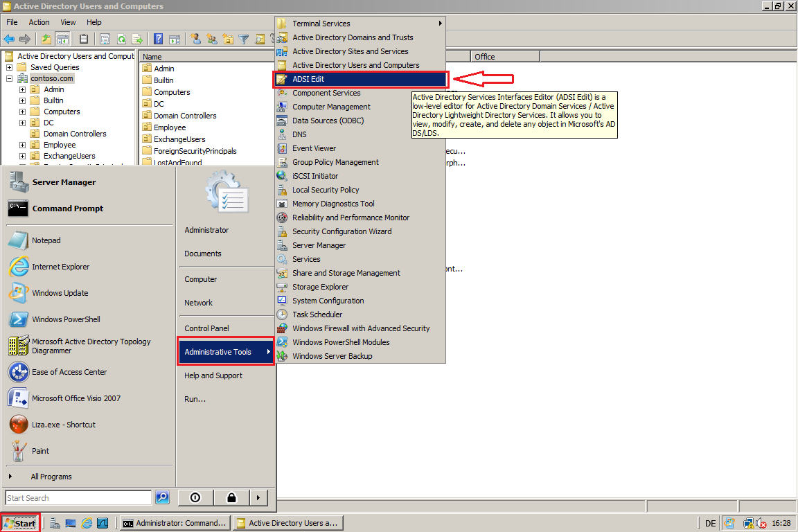Click the Start button
Screen dimensions: 798x532
(20, 523)
